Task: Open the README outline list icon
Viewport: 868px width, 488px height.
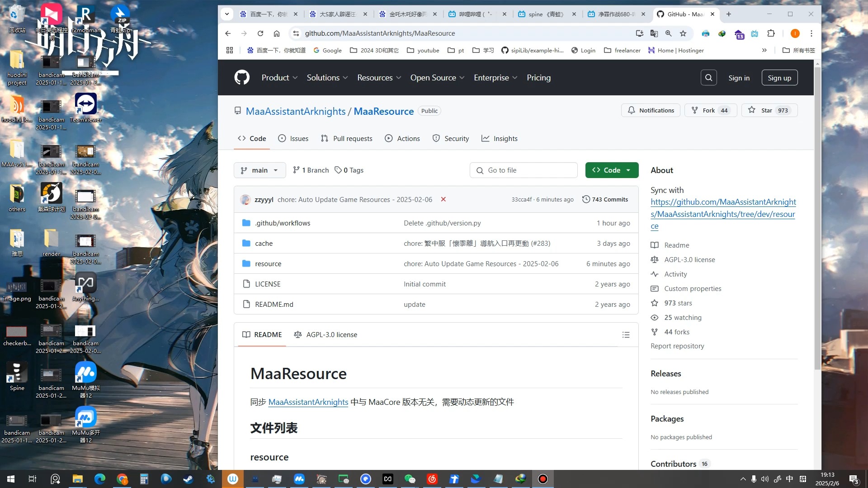Action: pyautogui.click(x=626, y=335)
